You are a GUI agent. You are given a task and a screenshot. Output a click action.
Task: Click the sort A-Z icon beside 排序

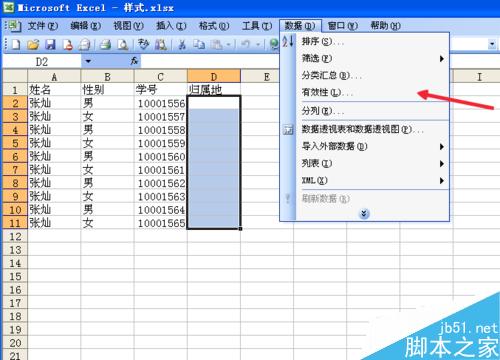tap(288, 41)
